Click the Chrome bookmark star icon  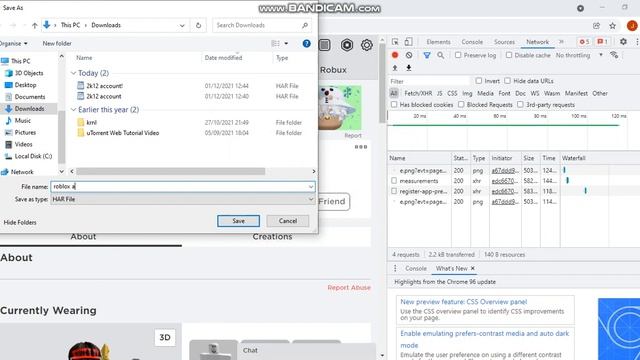pyautogui.click(x=612, y=26)
